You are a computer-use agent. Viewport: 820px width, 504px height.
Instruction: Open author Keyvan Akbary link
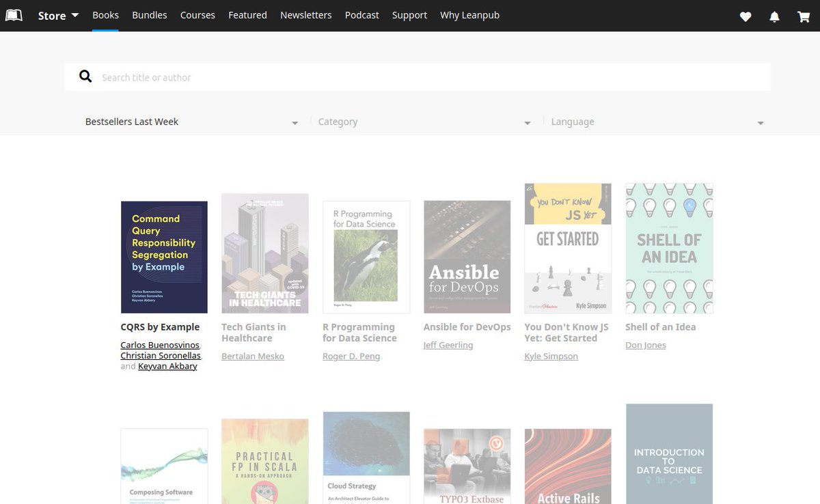[x=167, y=366]
